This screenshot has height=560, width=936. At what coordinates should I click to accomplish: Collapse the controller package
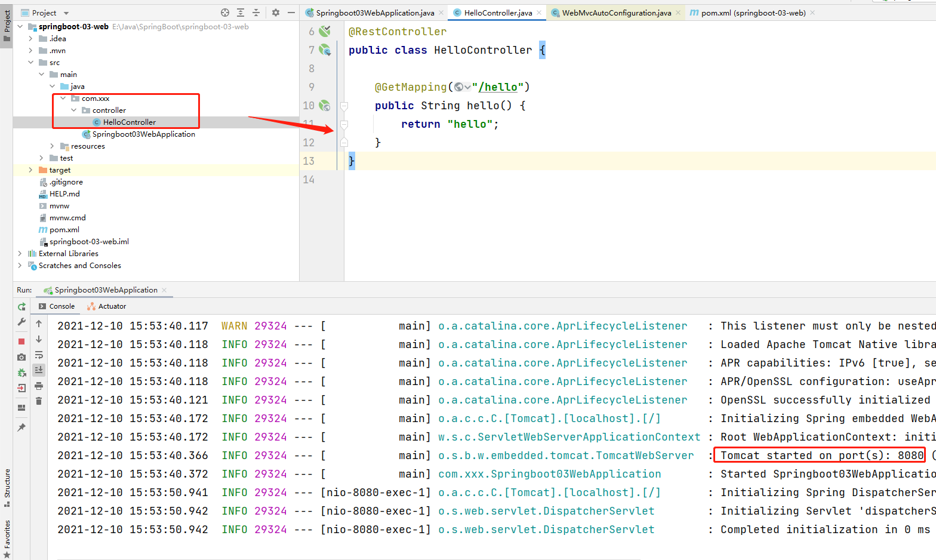coord(74,110)
